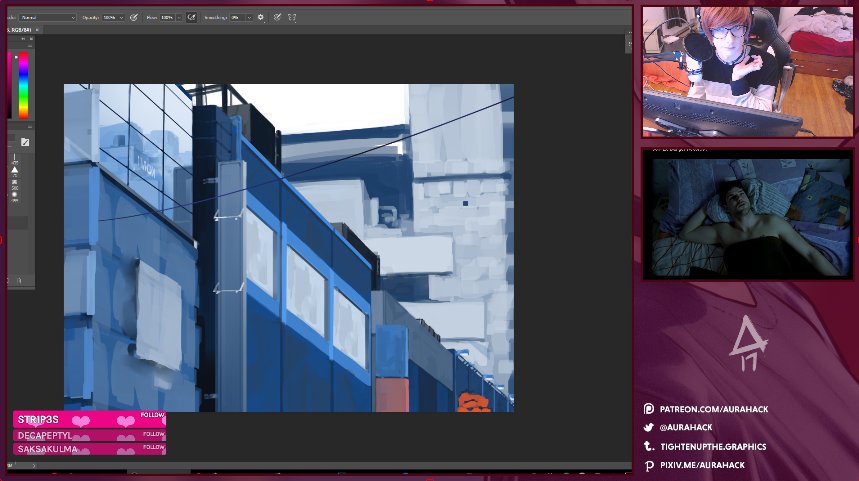Click the movie video thumbnail

point(748,216)
